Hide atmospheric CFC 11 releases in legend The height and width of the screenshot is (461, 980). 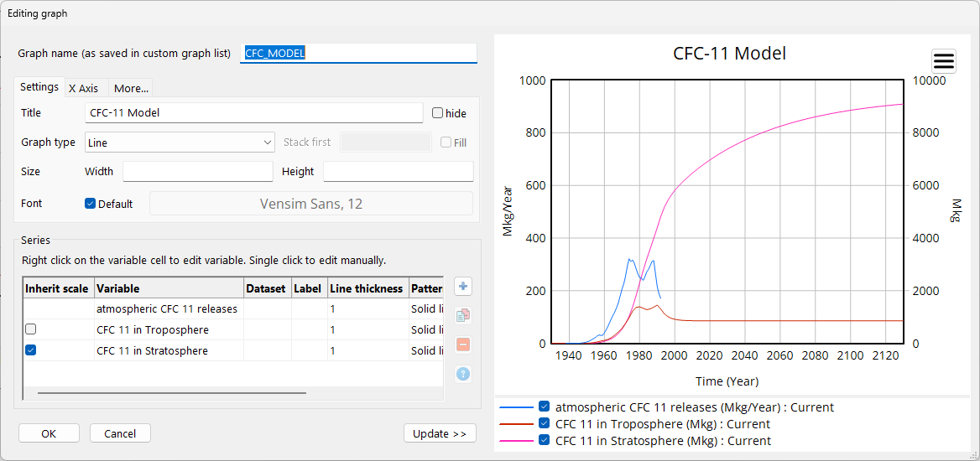pyautogui.click(x=545, y=407)
